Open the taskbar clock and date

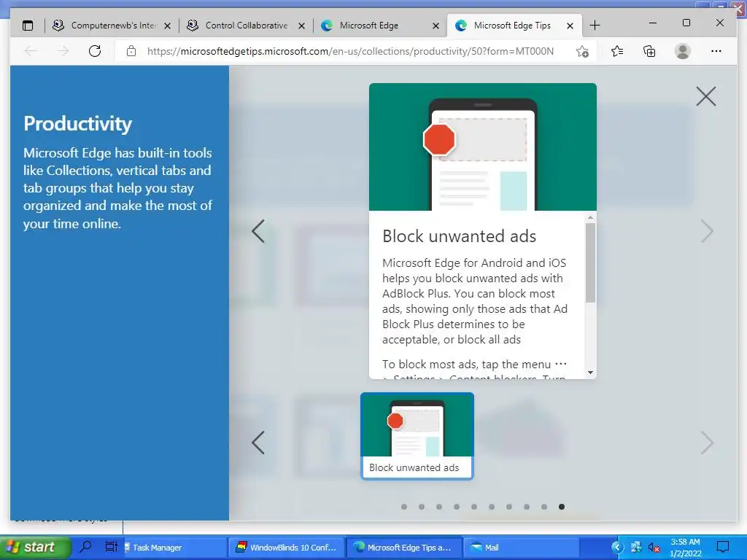pos(686,548)
